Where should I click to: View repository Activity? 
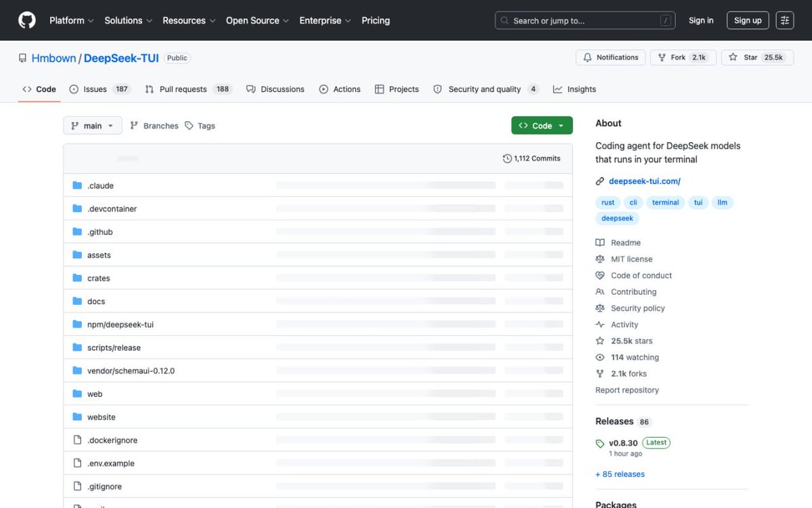617,324
